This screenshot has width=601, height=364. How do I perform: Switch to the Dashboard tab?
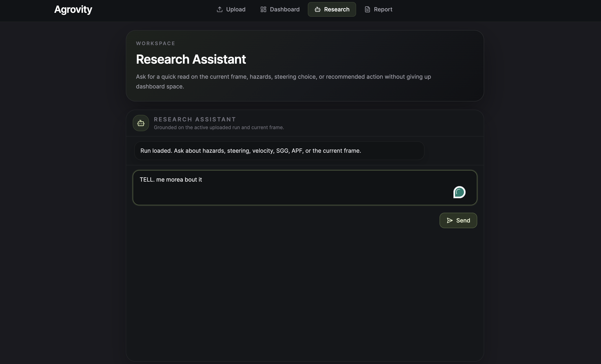pos(284,9)
